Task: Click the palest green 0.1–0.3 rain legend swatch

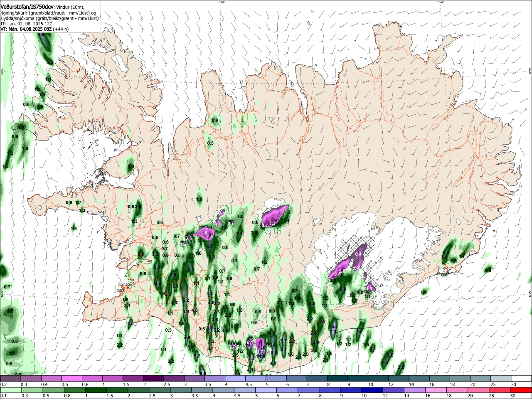Action: 10,390
